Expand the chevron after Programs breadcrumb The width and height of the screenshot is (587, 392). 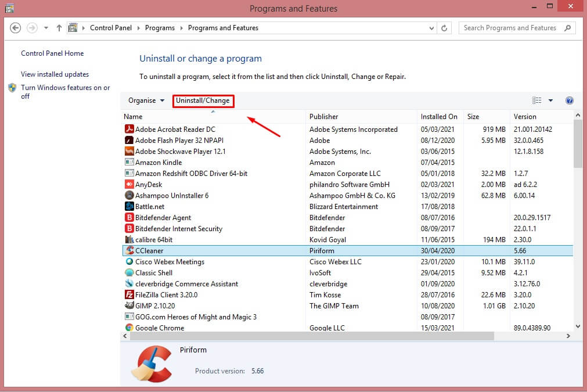coord(182,28)
